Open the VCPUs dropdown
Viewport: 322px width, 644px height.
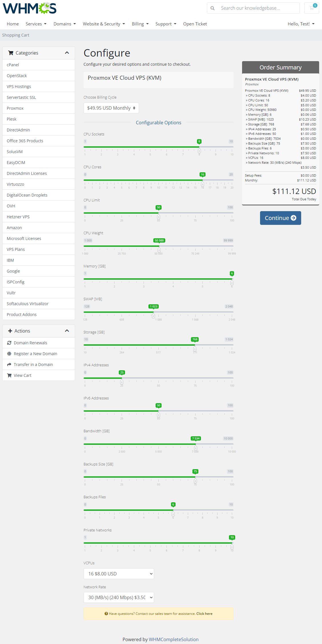pyautogui.click(x=119, y=574)
